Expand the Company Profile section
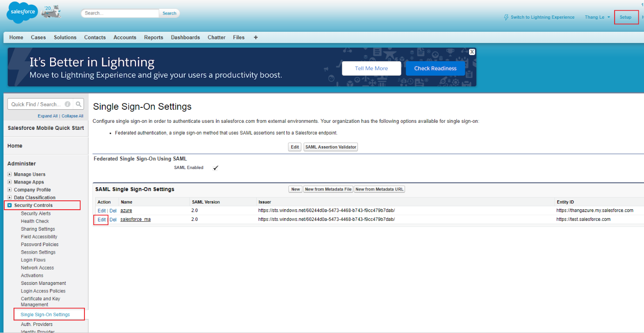 [x=10, y=190]
